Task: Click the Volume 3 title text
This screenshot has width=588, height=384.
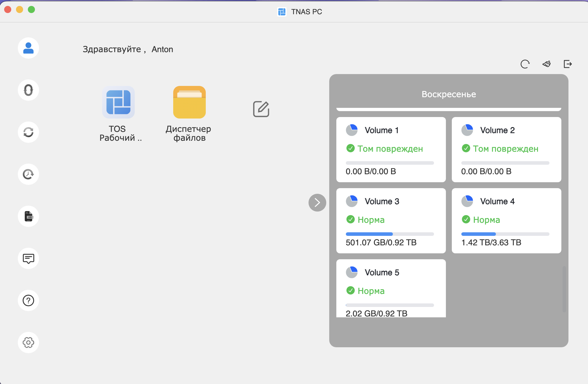Action: click(382, 201)
